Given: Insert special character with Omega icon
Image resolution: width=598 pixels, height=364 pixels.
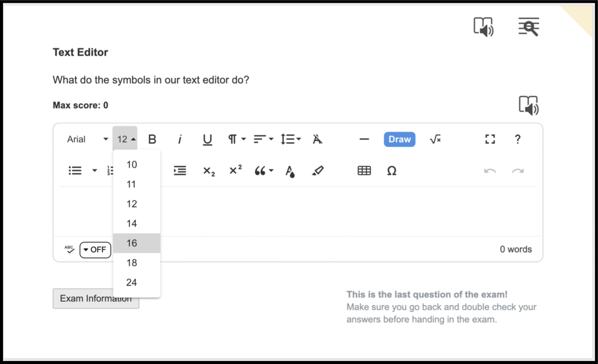Looking at the screenshot, I should click(x=392, y=171).
